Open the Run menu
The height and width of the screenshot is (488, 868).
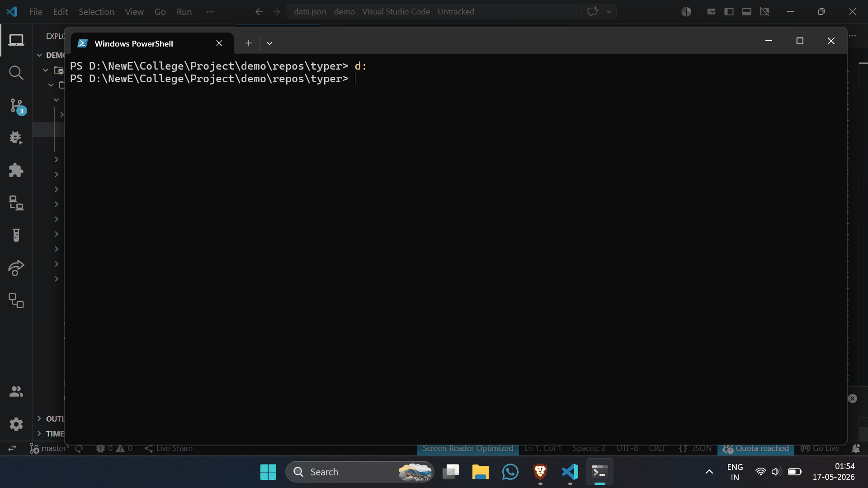pyautogui.click(x=184, y=12)
